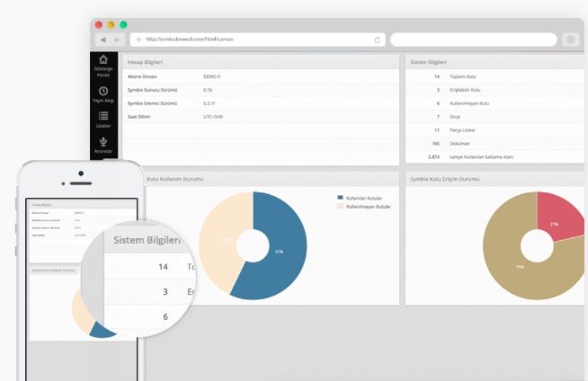Select the Parça Listesi row
The image size is (588, 381).
pos(493,130)
